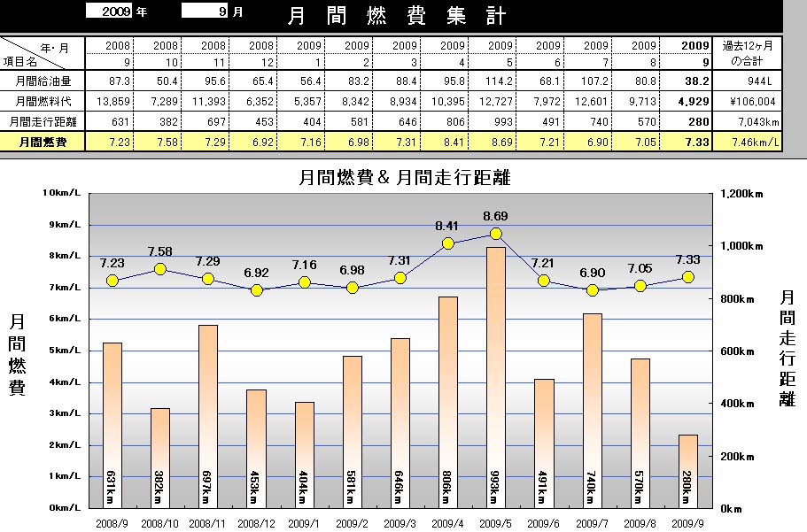This screenshot has height=532, width=807.
Task: Select the 月間走行距離 row header cell
Action: pyautogui.click(x=43, y=122)
